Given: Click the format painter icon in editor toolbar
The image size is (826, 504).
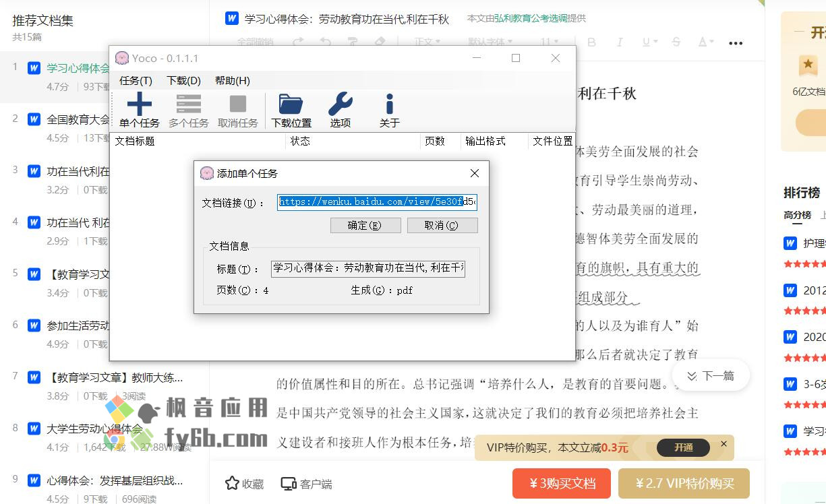Looking at the screenshot, I should [x=352, y=42].
